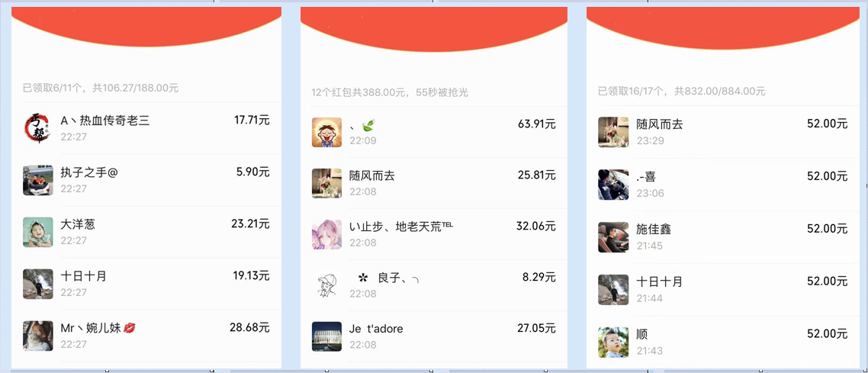Click Je t'adore building avatar

[326, 336]
